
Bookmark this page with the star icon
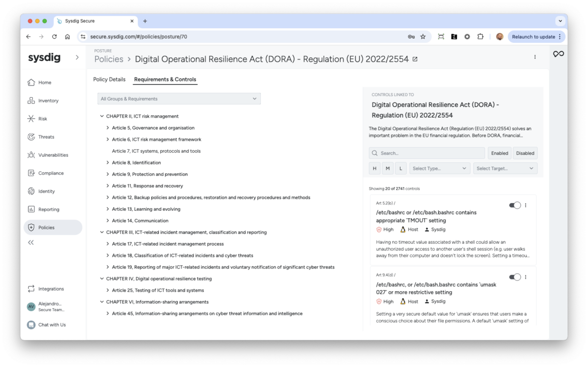coord(423,37)
